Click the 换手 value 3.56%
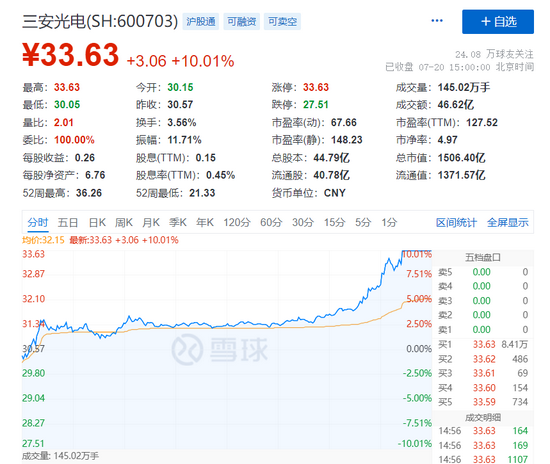 click(182, 122)
